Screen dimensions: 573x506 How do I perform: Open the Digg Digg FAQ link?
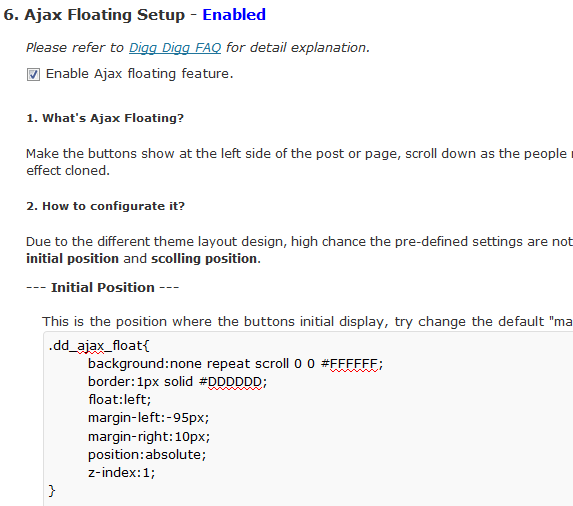175,48
